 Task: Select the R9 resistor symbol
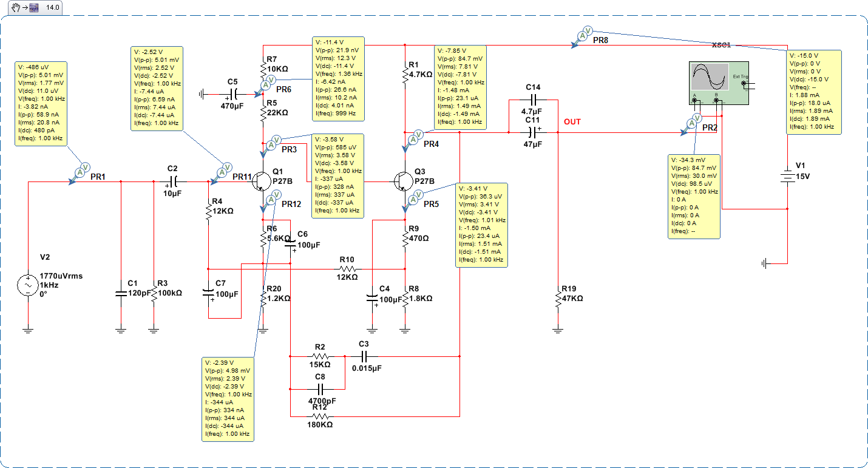coord(405,239)
